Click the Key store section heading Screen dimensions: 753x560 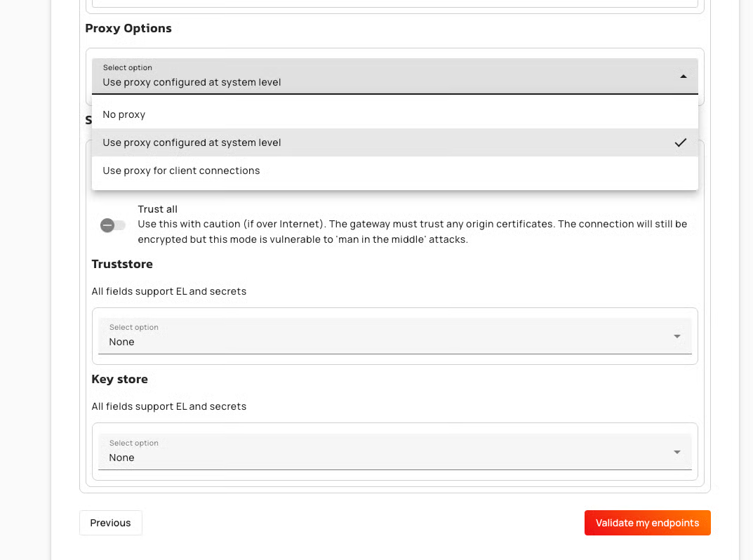coord(119,379)
